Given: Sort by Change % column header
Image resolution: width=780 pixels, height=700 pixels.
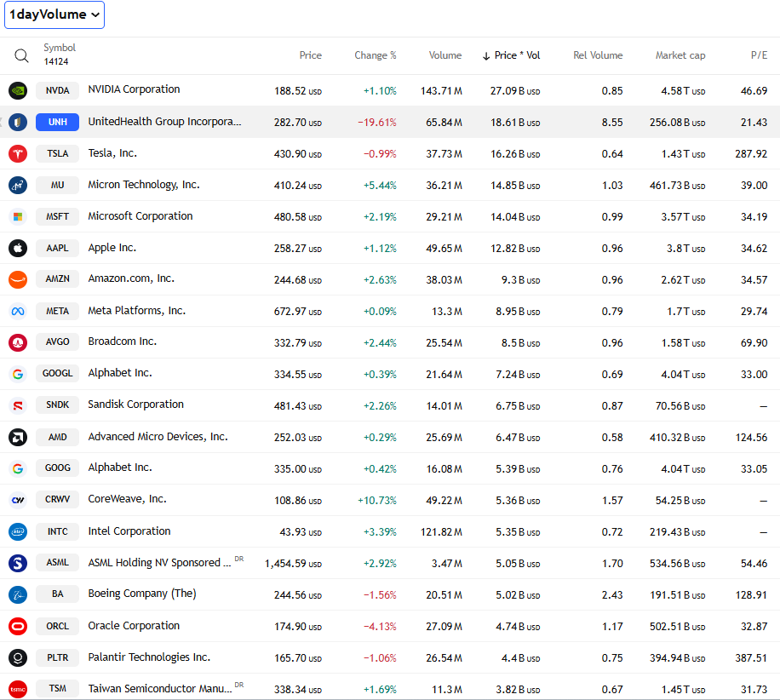Looking at the screenshot, I should pos(375,55).
